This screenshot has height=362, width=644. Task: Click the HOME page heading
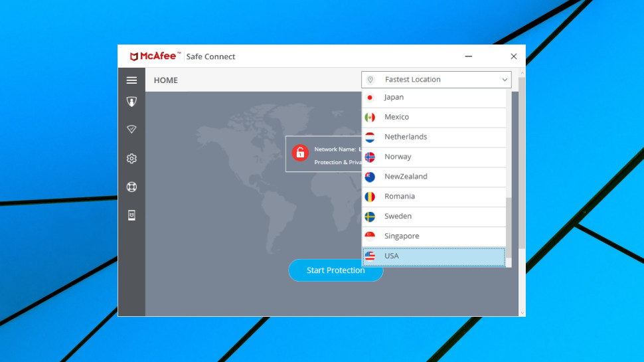coord(166,80)
